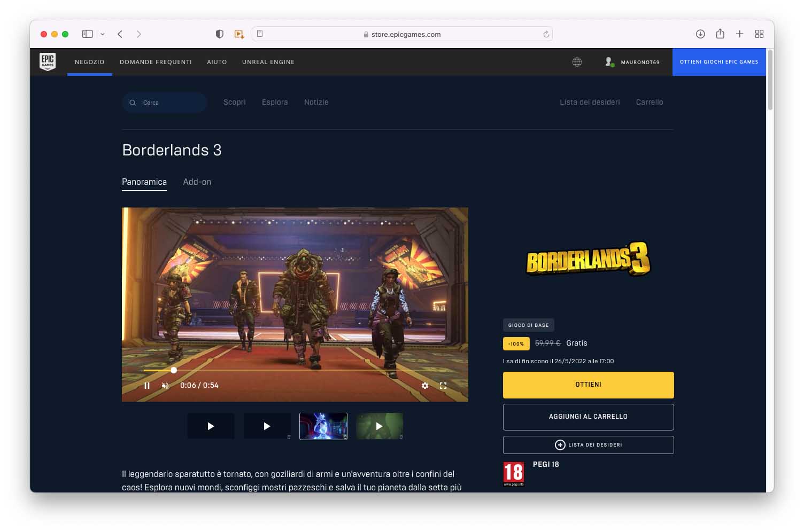Open video settings gear
The width and height of the screenshot is (804, 532).
coord(425,386)
